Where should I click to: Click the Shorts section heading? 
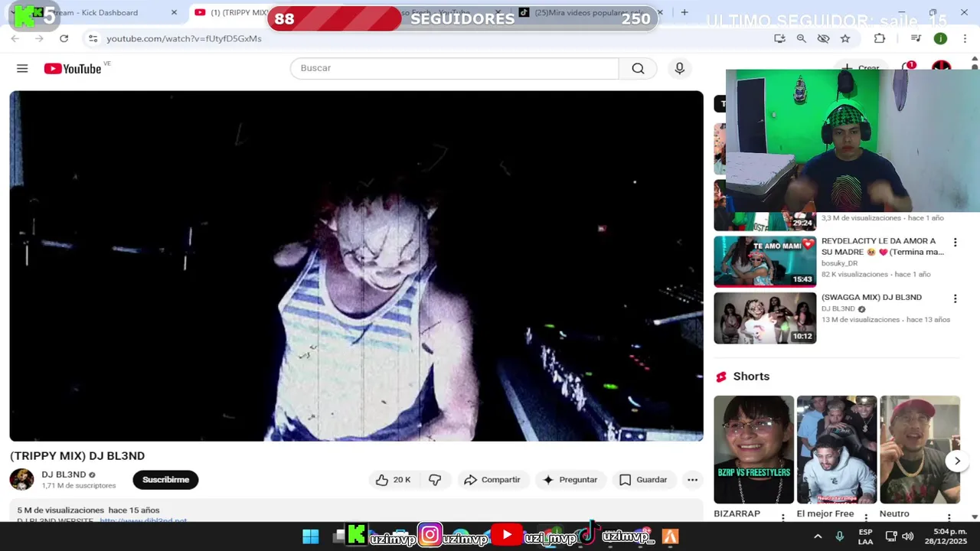coord(751,377)
